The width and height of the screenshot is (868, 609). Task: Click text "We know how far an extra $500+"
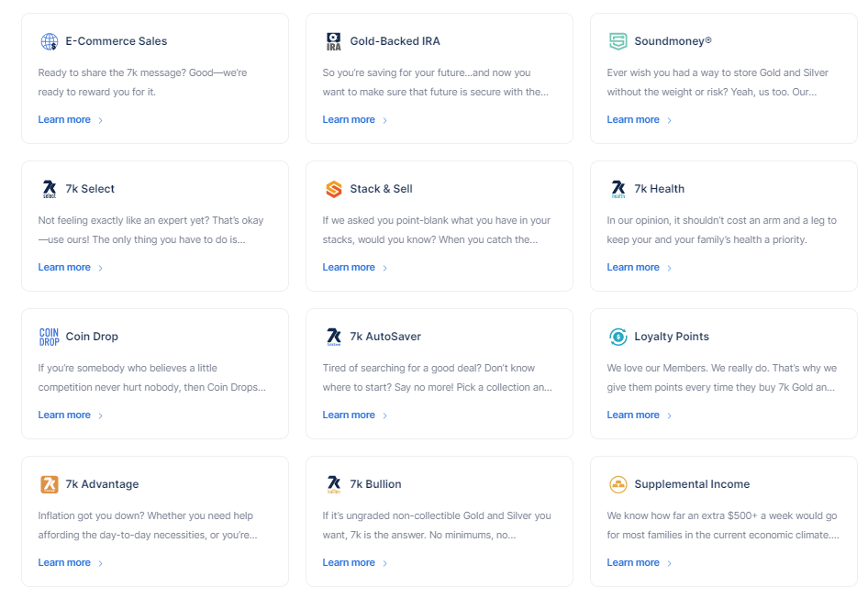pyautogui.click(x=682, y=516)
